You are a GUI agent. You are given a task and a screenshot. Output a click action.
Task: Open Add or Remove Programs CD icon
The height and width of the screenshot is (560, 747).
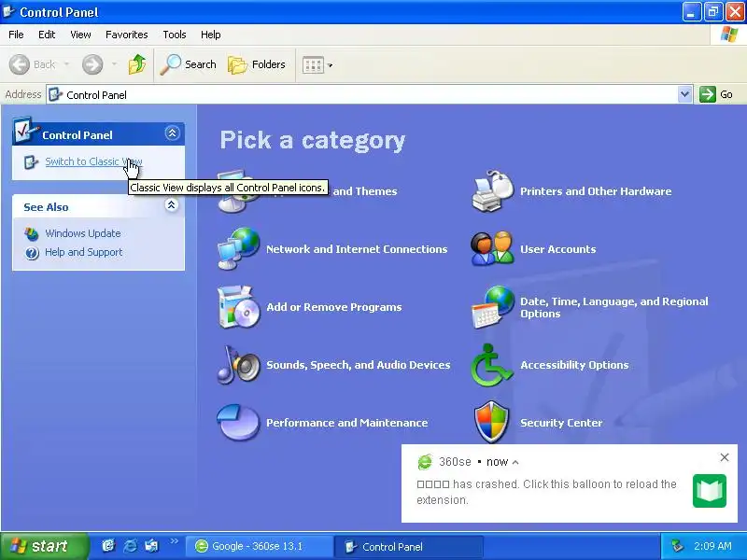(239, 307)
